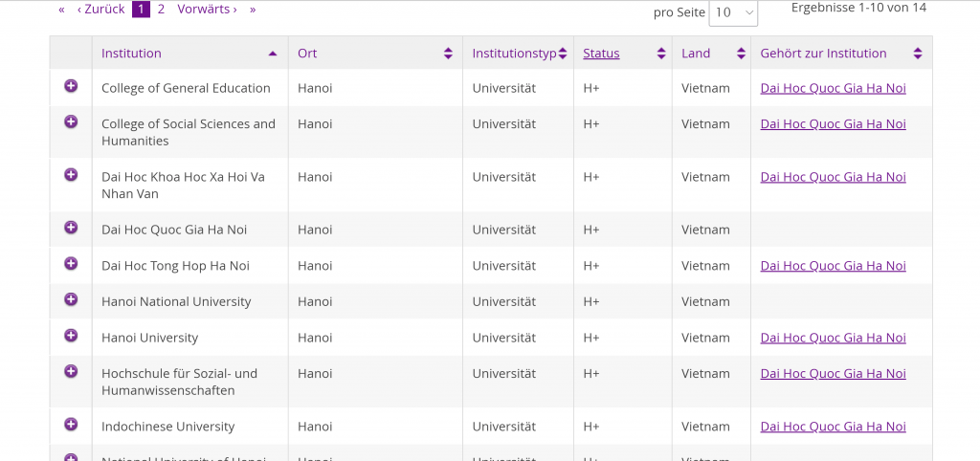The image size is (980, 461).
Task: Click sort arrows icon in Ort column
Action: [x=448, y=54]
